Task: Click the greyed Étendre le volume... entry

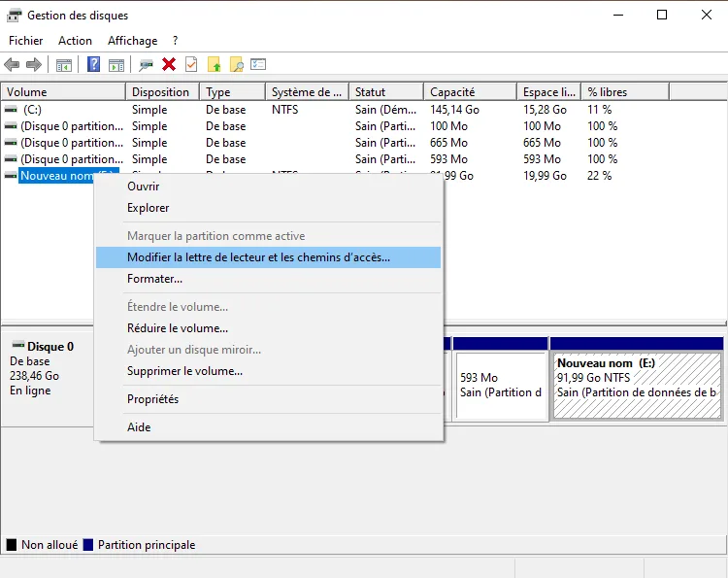Action: [x=268, y=307]
